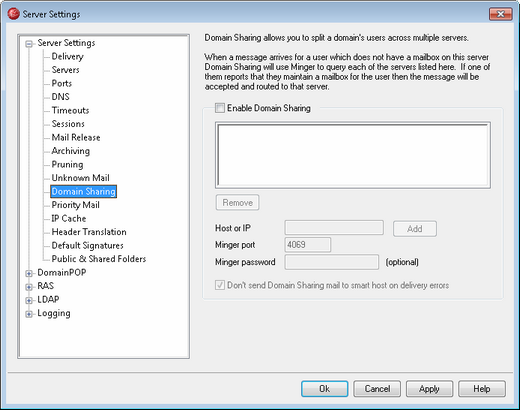Expand the Logging tree node
Viewport: 520px width, 410px height.
(29, 314)
